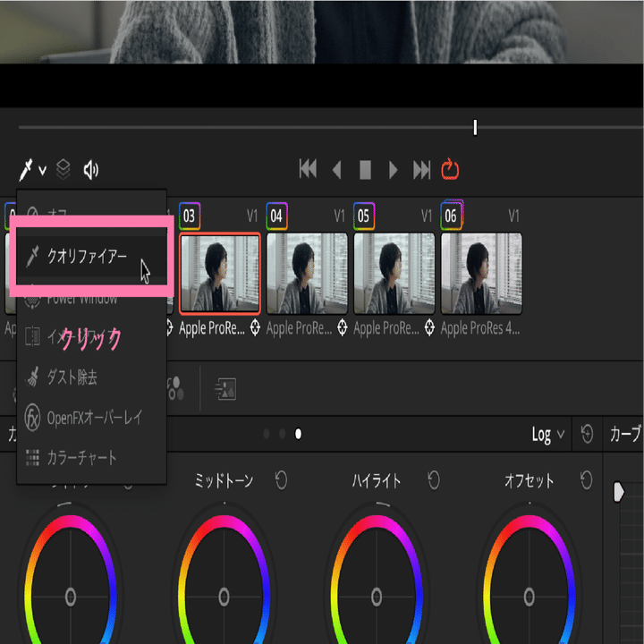The image size is (644, 644).
Task: Open the Log wheels mode dropdown
Action: (x=548, y=435)
